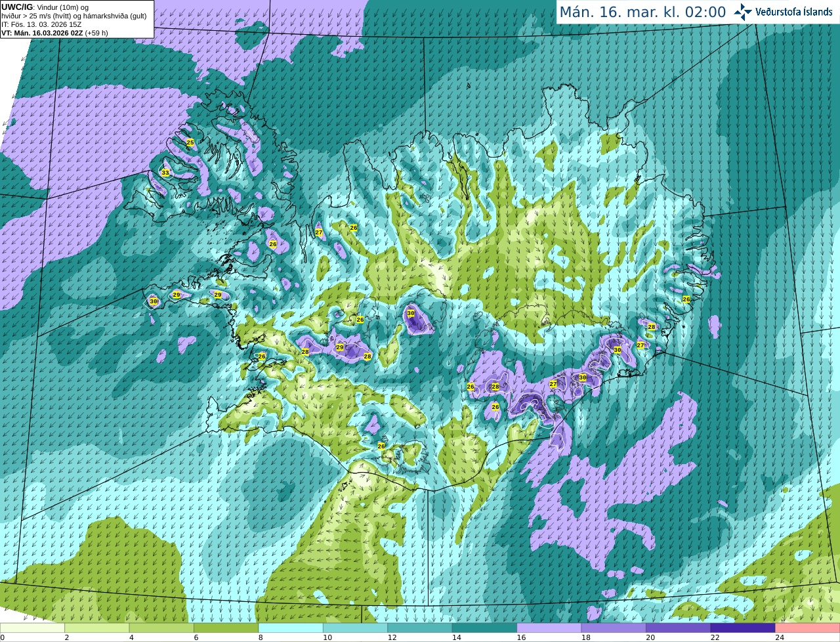Click the Veðurstofa Íslands logo emblem
This screenshot has width=840, height=642.
pos(742,12)
